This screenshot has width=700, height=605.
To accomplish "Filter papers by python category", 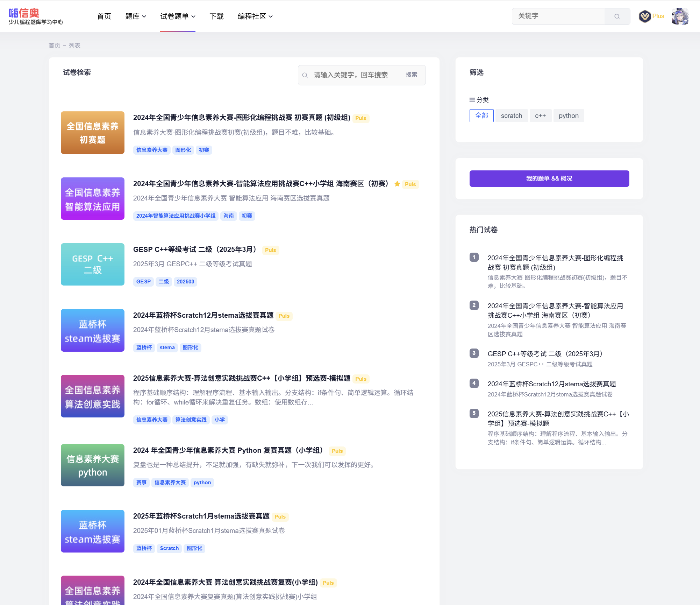I will pos(568,116).
